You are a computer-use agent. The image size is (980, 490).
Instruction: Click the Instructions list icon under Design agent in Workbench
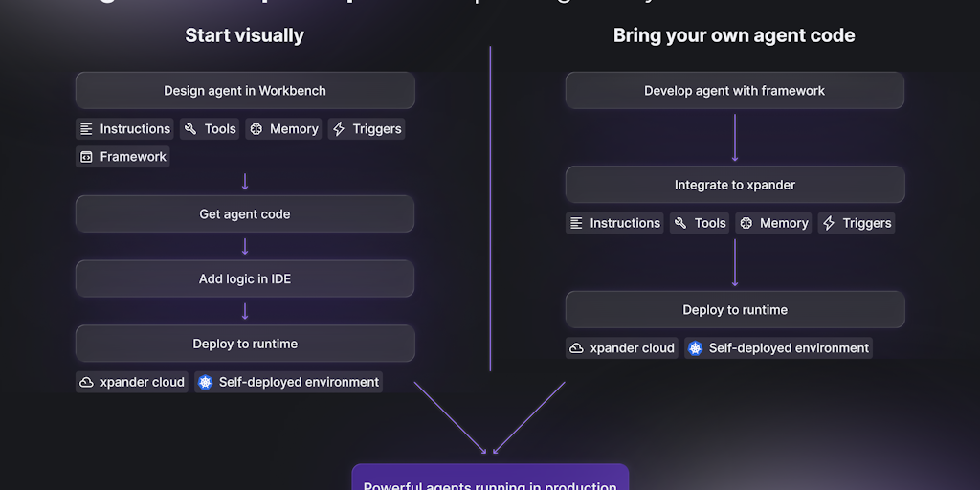(87, 129)
